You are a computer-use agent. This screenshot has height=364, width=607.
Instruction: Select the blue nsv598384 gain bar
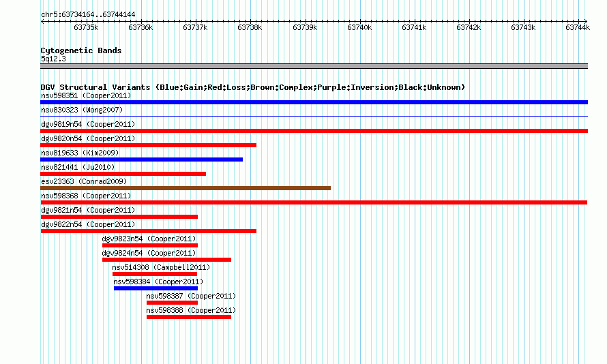[156, 288]
